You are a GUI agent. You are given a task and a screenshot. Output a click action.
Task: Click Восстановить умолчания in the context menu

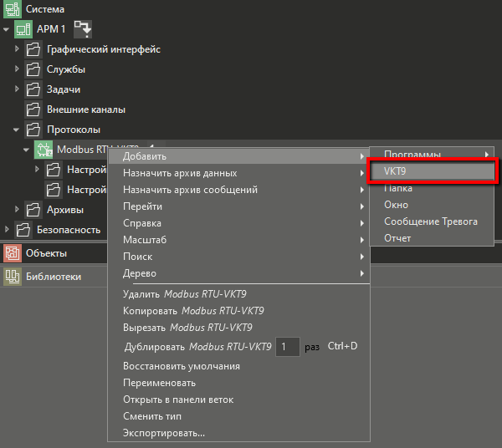(181, 366)
